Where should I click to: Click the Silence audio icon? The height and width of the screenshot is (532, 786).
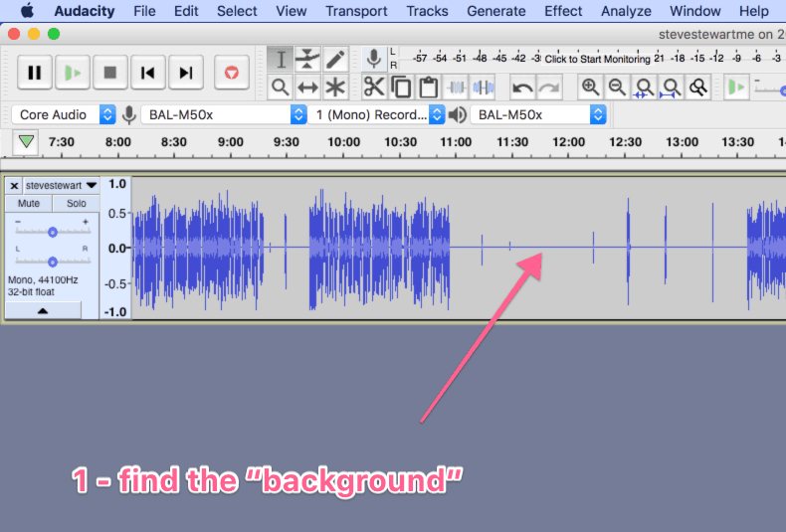[x=483, y=88]
